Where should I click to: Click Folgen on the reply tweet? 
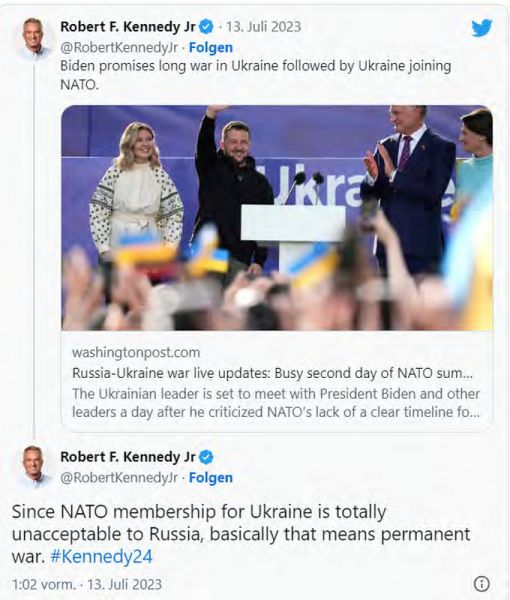(x=211, y=478)
